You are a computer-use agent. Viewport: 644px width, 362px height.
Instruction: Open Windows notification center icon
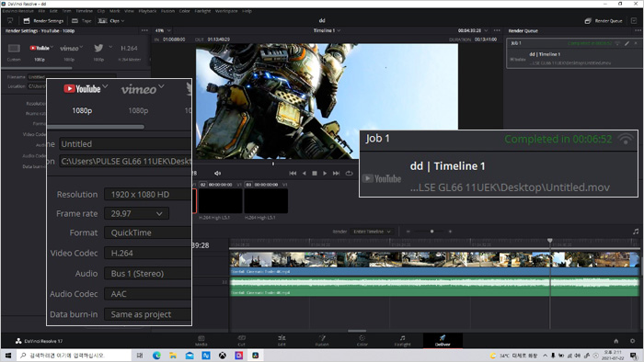tap(634, 356)
